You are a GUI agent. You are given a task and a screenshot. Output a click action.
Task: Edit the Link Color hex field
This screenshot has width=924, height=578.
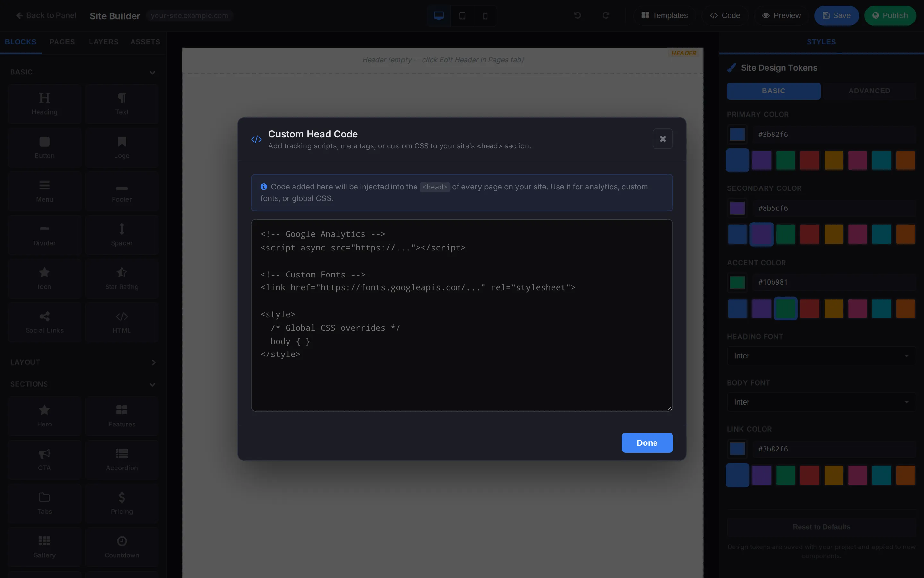pos(834,449)
